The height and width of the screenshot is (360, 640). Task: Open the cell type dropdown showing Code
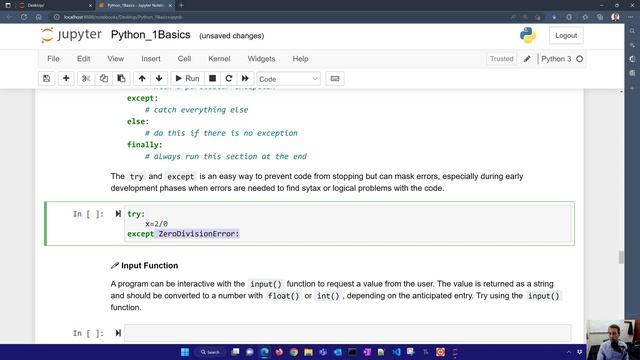(x=288, y=79)
